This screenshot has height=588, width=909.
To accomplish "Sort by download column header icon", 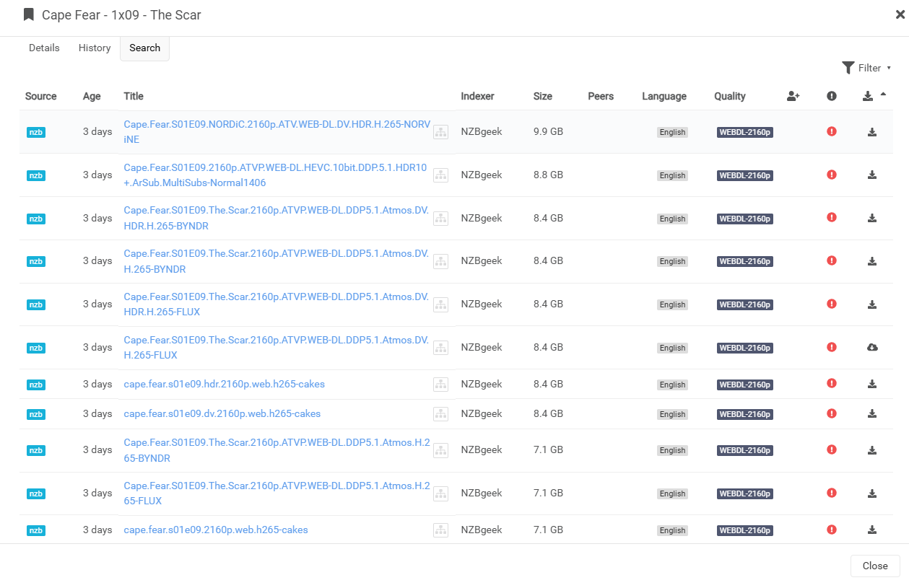I will tap(868, 96).
